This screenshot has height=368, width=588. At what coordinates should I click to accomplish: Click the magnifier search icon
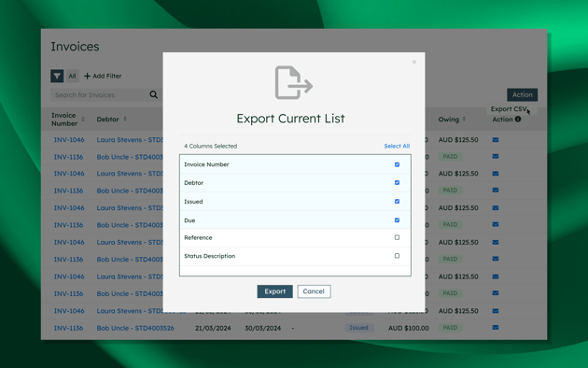[x=153, y=94]
